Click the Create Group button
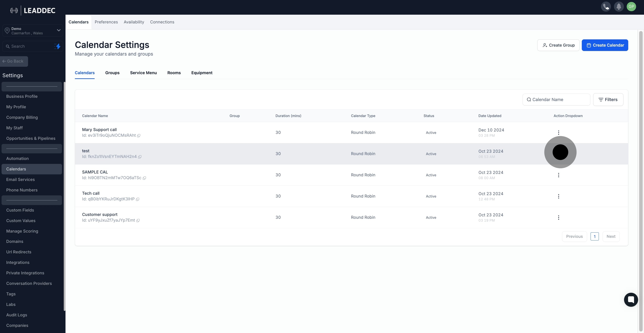This screenshot has height=333, width=644. 558,45
